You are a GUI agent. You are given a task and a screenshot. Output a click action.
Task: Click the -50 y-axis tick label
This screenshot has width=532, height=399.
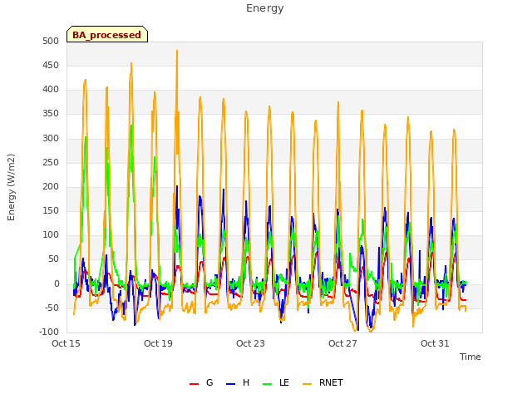[50, 308]
